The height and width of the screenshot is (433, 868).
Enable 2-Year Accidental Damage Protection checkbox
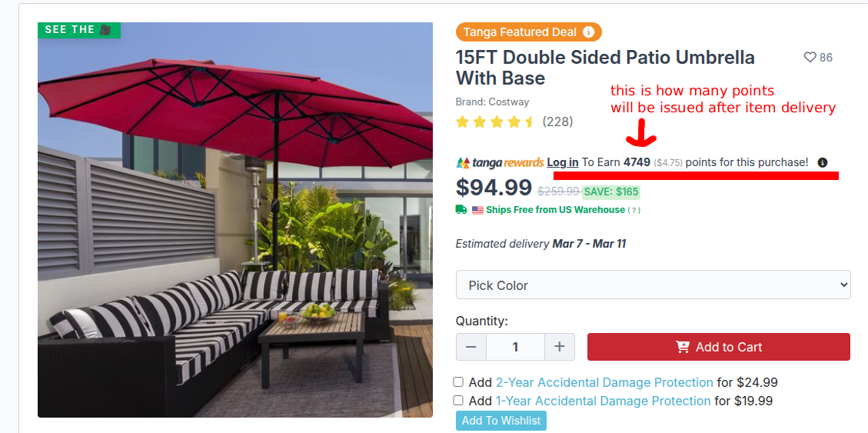pos(458,381)
